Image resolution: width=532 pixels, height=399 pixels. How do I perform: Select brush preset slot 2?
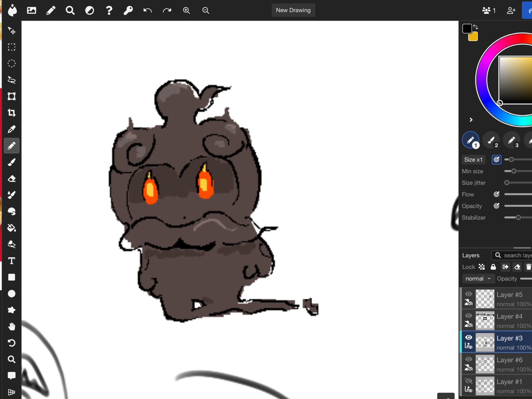(491, 140)
